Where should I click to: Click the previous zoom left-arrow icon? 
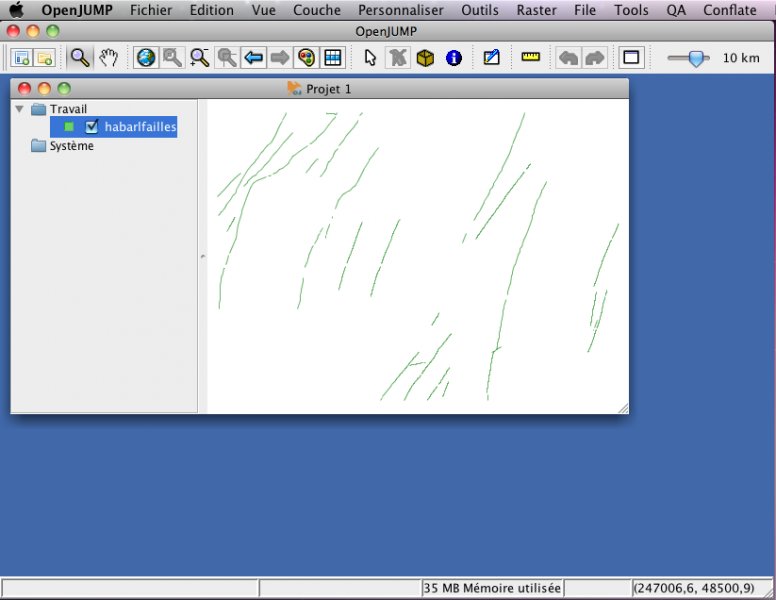point(254,58)
